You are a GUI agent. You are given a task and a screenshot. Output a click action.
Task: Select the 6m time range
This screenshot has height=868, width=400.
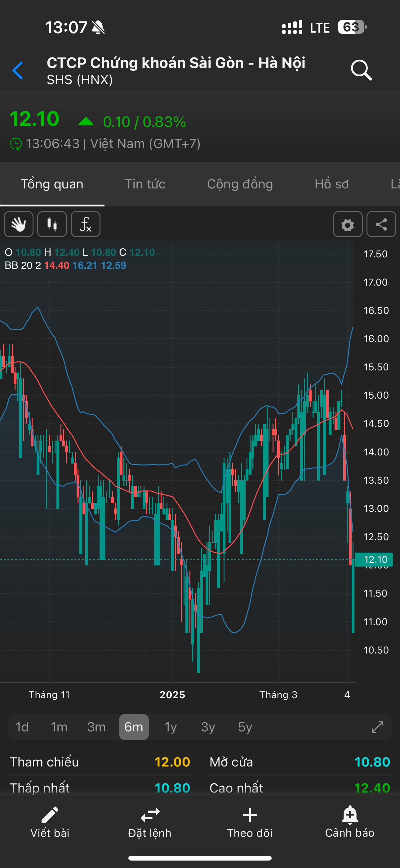click(134, 727)
